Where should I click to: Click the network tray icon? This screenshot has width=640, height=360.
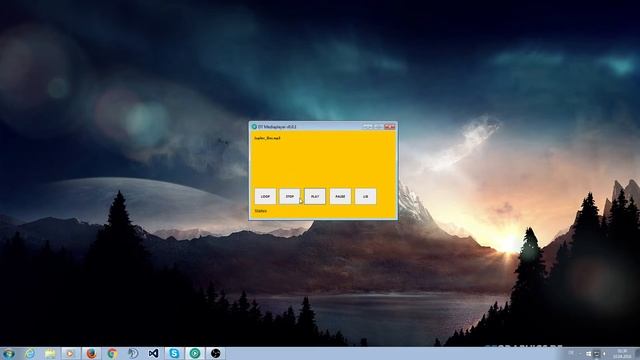[596, 353]
